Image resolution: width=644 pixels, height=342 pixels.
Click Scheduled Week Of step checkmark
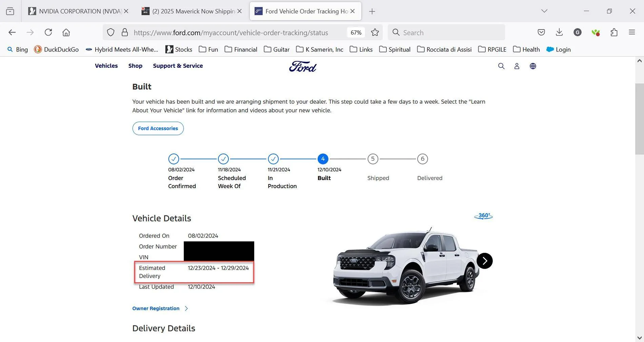223,159
